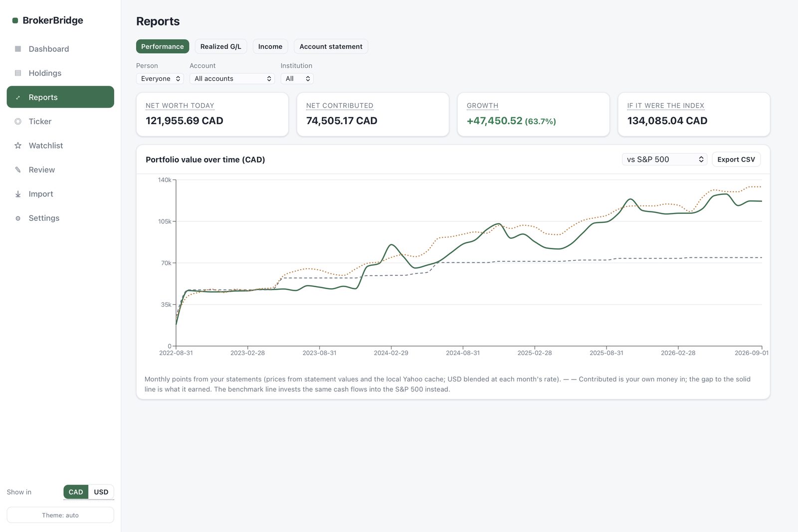Click the 2023-08-31 x-axis tick label
The height and width of the screenshot is (532, 798).
(x=319, y=353)
